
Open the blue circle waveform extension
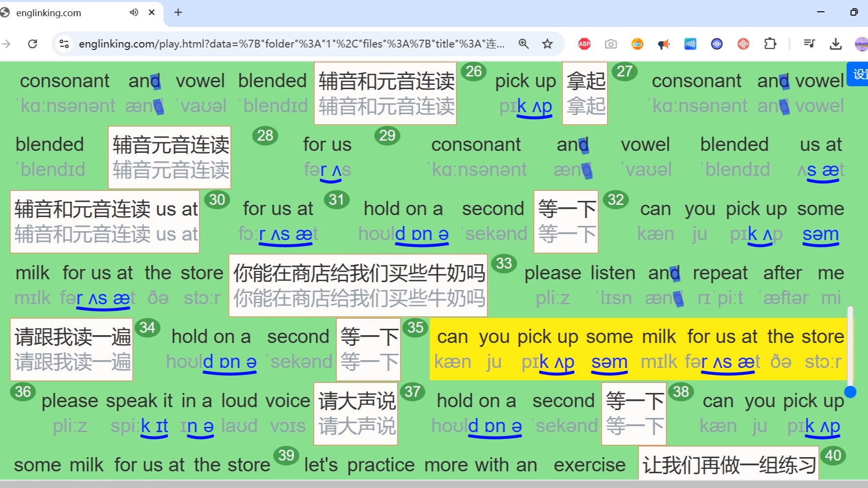coord(716,44)
